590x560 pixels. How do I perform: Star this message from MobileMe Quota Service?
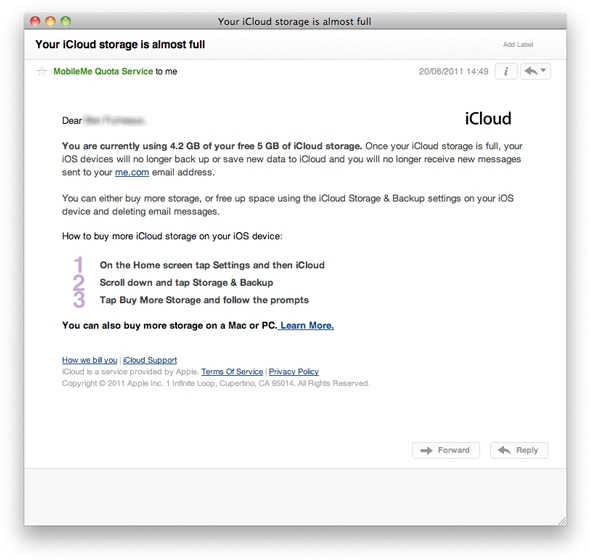tap(42, 71)
